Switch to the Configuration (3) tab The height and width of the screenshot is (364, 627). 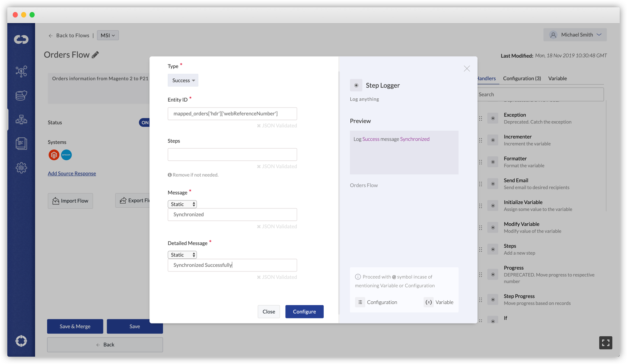pos(522,78)
